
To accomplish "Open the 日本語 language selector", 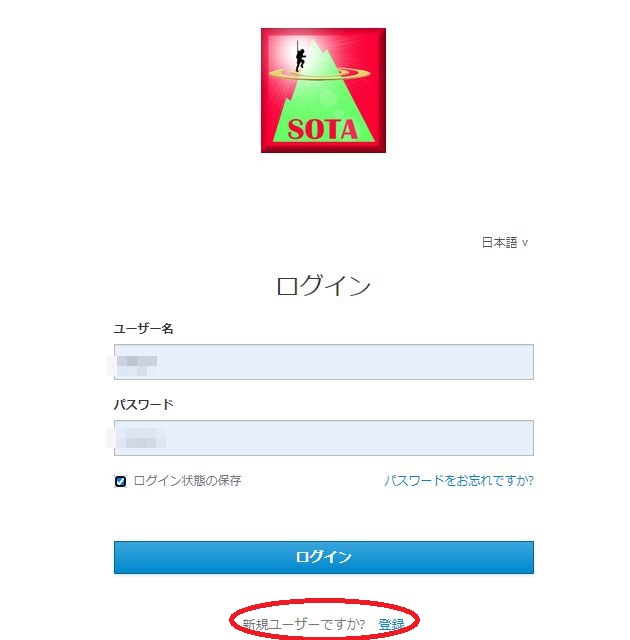I will (505, 242).
